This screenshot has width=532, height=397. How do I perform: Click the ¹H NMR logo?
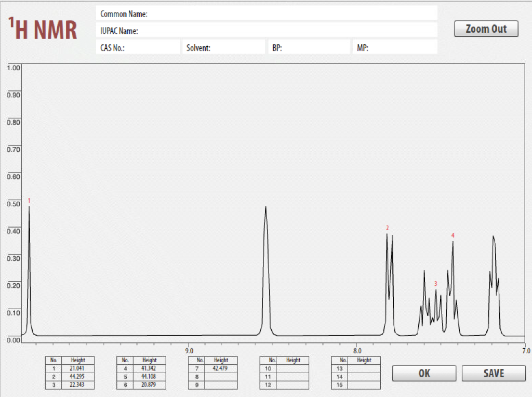tap(43, 29)
